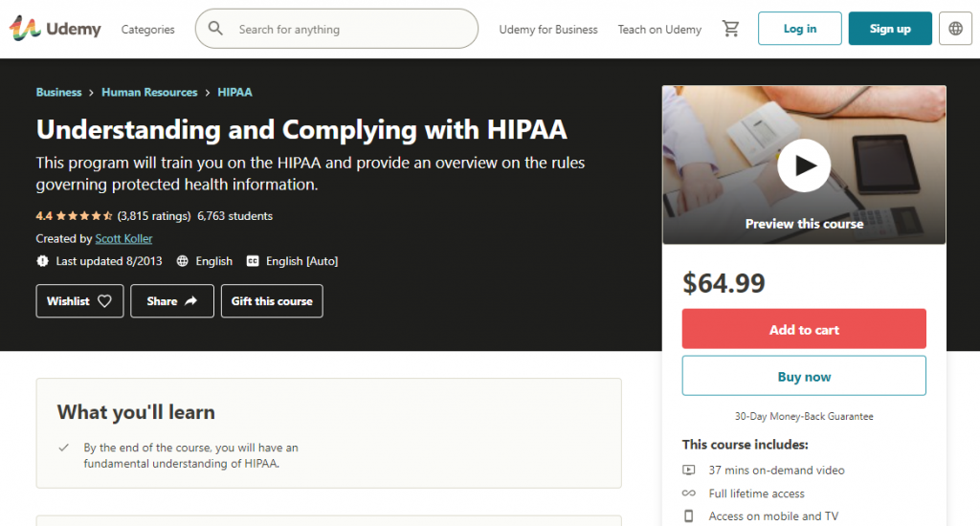Open language selector globe button
The height and width of the screenshot is (526, 980).
pyautogui.click(x=955, y=29)
